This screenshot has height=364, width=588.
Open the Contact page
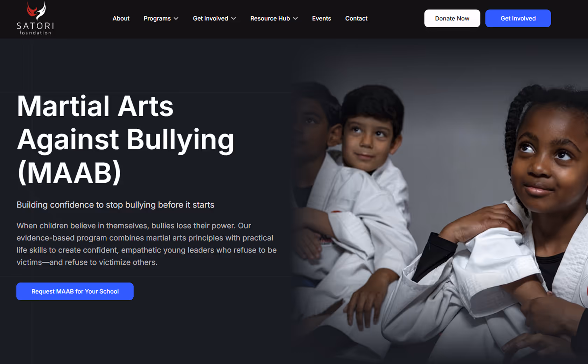[356, 19]
